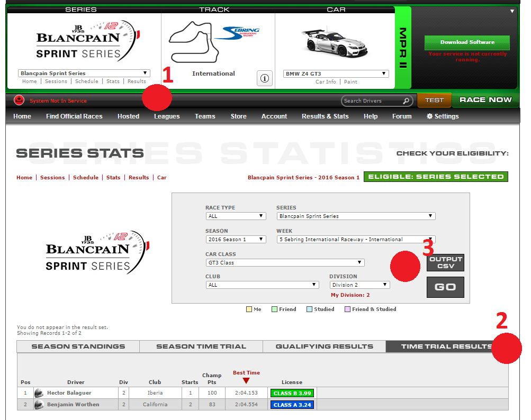Open the gray Results link in the Series panel
This screenshot has height=420, width=531.
tap(137, 81)
